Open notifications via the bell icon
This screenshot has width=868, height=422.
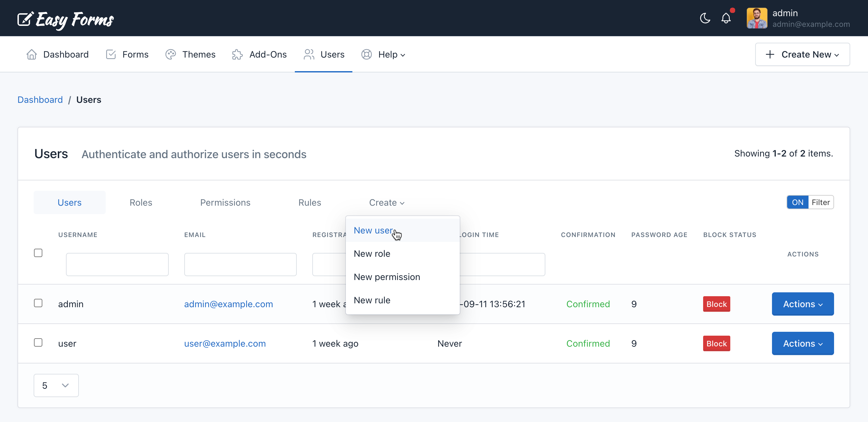click(726, 18)
